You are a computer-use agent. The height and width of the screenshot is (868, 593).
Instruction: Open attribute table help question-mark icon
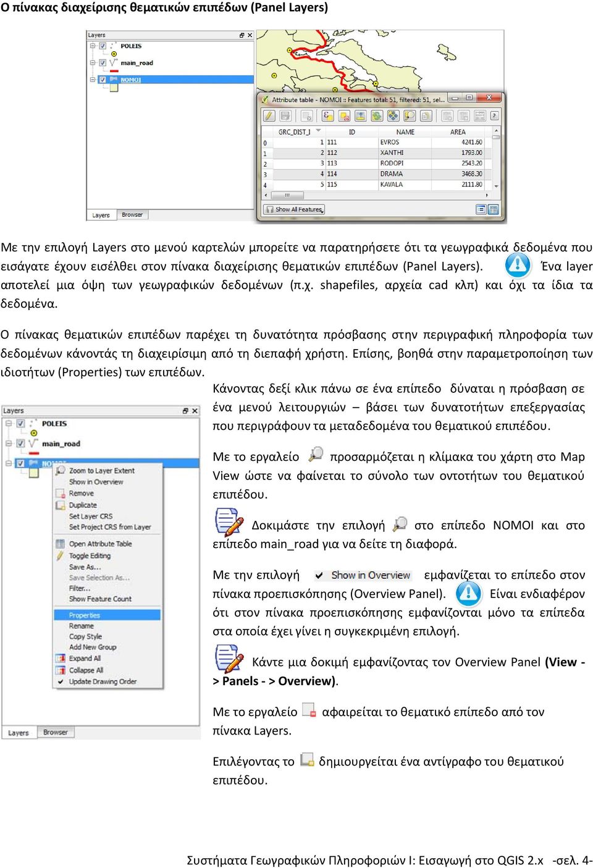coord(494,116)
